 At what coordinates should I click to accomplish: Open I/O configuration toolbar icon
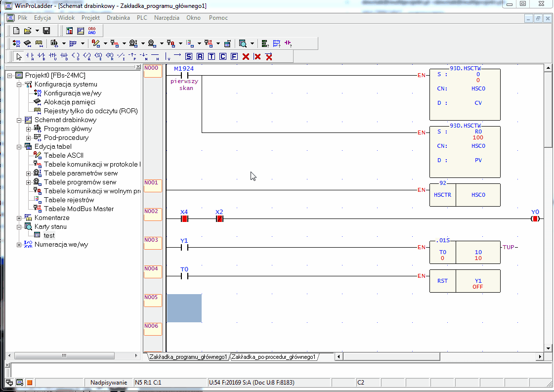16,44
